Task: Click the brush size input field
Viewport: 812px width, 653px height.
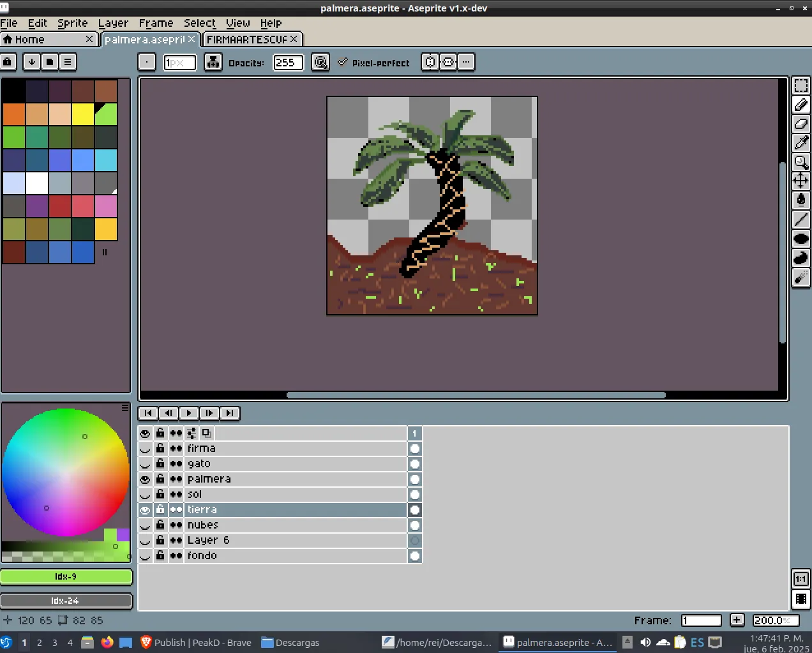Action: click(179, 63)
